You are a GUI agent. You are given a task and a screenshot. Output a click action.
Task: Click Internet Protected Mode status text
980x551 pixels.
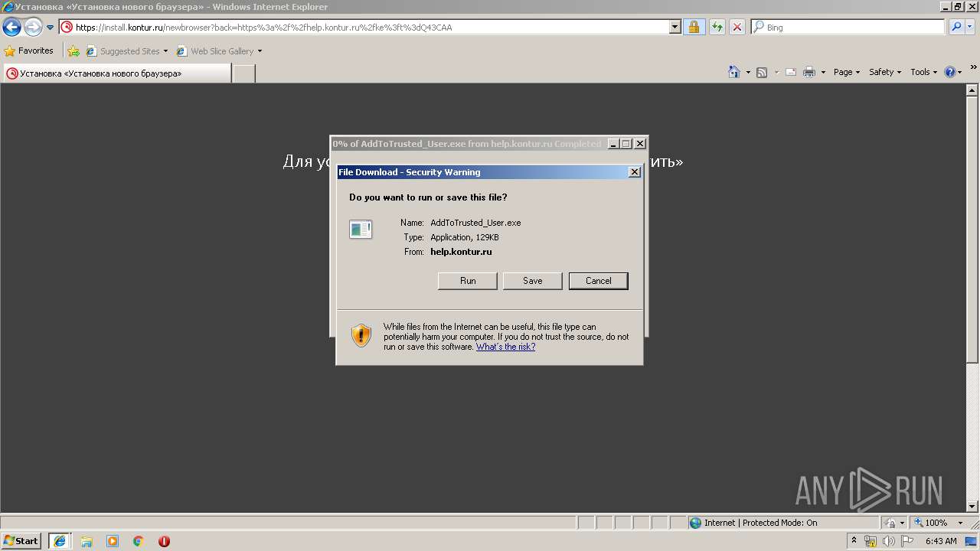tap(761, 523)
